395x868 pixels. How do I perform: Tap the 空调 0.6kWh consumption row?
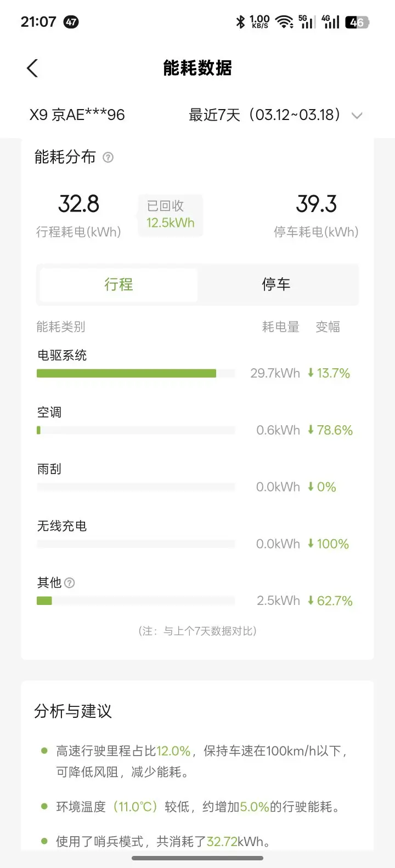click(x=195, y=422)
